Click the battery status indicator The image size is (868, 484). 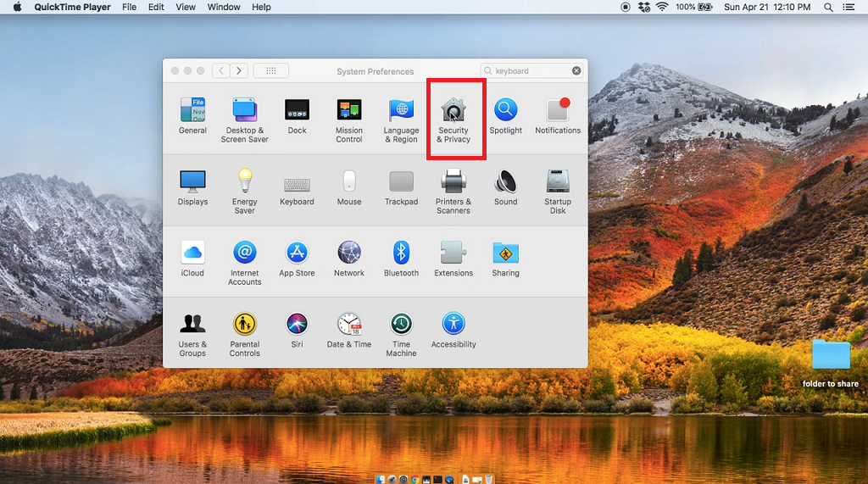(x=693, y=7)
